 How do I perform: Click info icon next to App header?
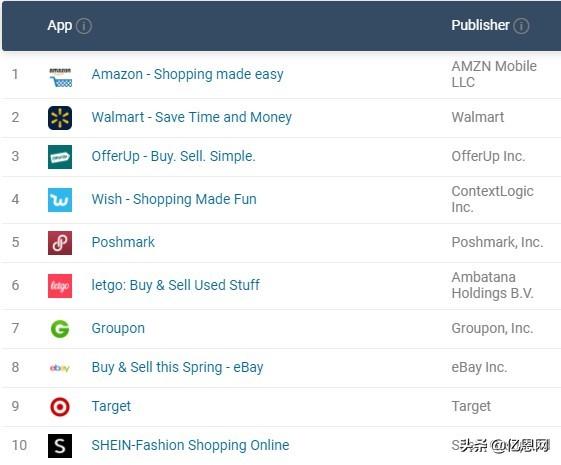84,26
